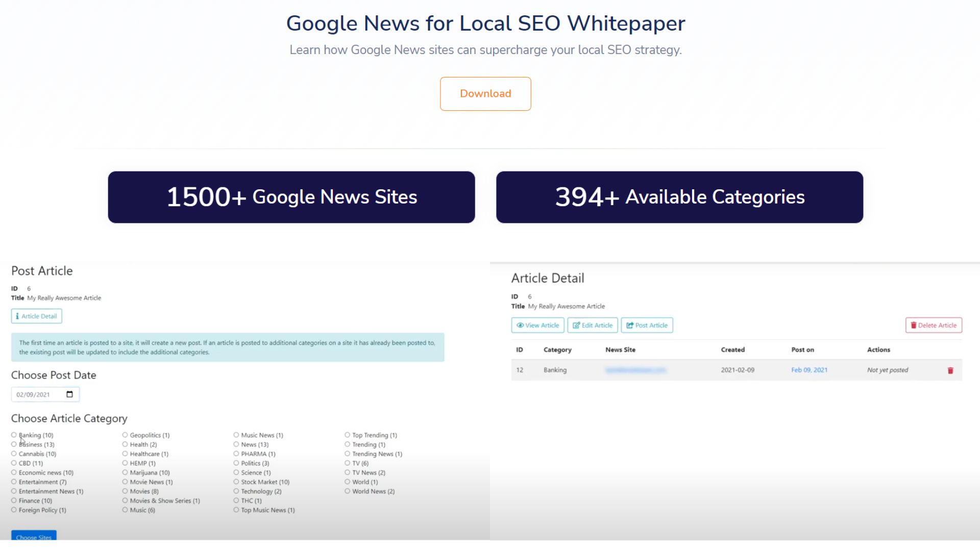This screenshot has height=551, width=980.
Task: Click the Post Article share button
Action: tap(647, 325)
